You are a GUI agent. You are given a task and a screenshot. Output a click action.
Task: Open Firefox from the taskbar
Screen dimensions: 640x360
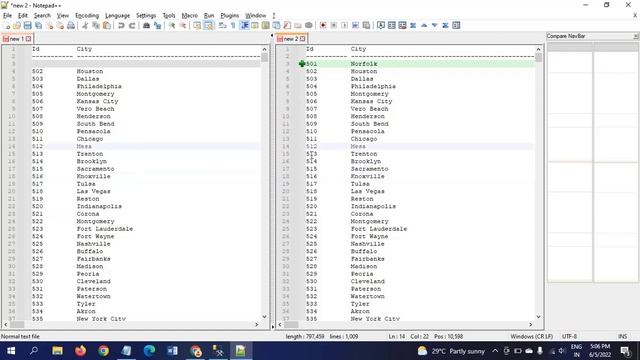pyautogui.click(x=80, y=351)
